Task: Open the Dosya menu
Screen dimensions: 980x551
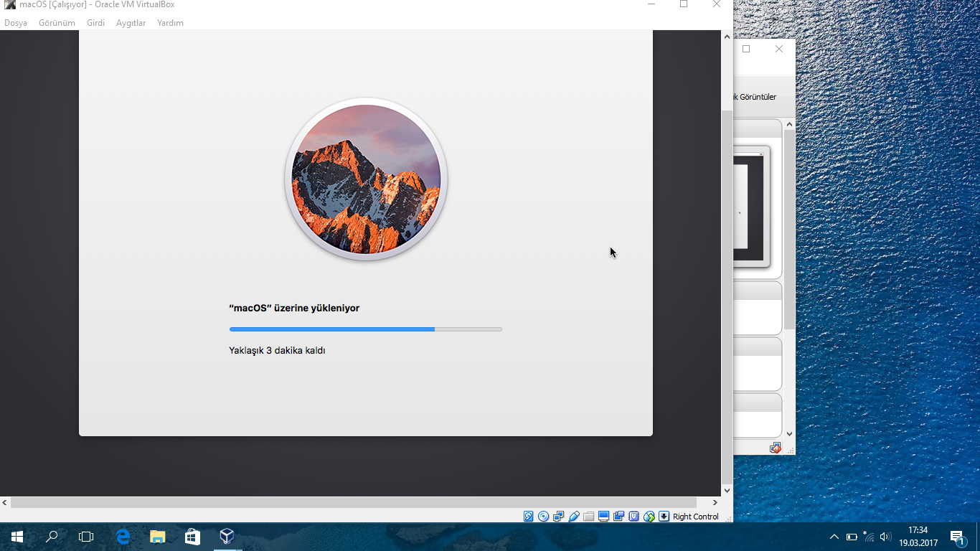Action: (x=16, y=23)
